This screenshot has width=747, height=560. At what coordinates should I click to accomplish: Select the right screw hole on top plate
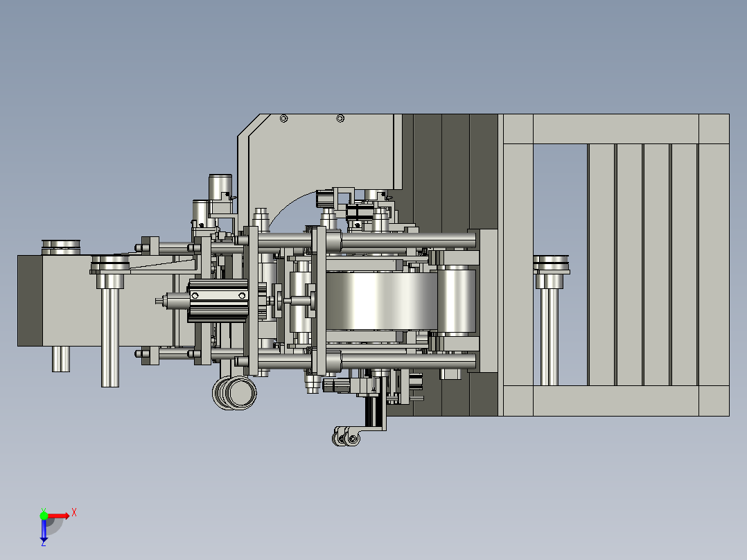340,119
